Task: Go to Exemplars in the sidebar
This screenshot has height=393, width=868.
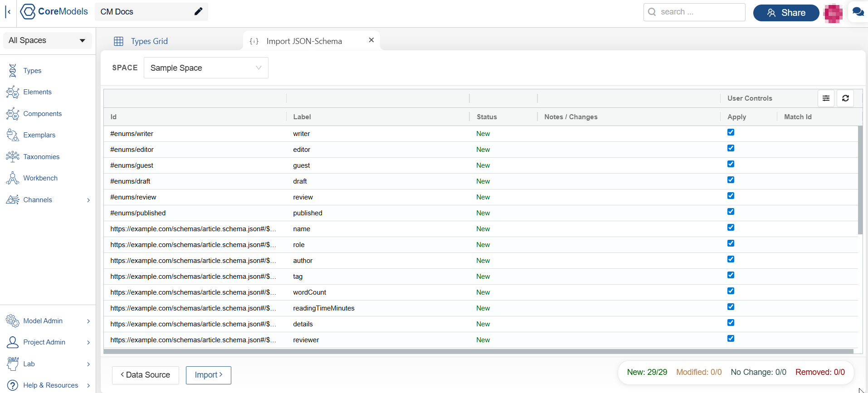Action: [x=39, y=135]
